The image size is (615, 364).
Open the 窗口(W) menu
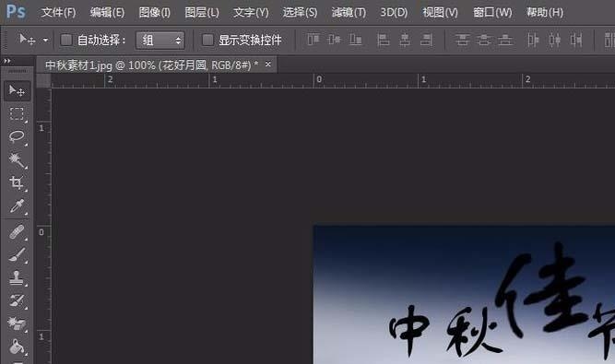(492, 13)
